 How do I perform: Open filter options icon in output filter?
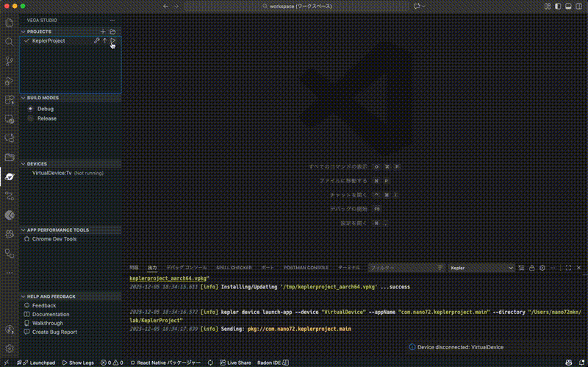tap(440, 268)
